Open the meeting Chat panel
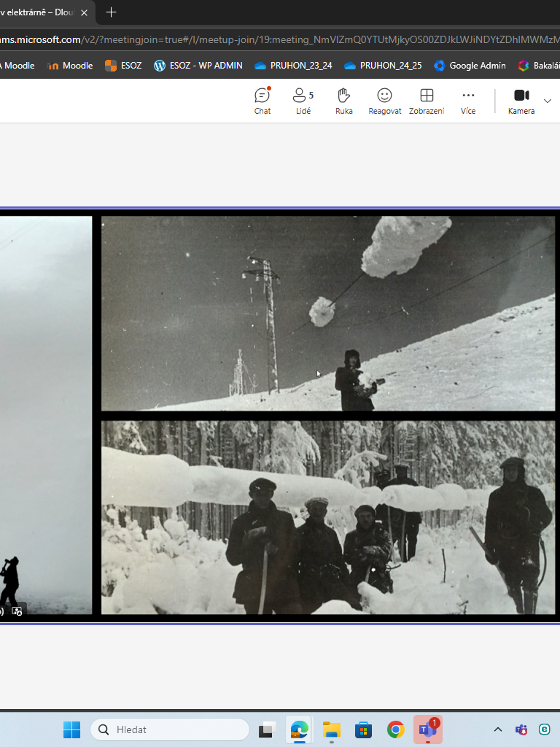560x747 pixels. coord(262,101)
